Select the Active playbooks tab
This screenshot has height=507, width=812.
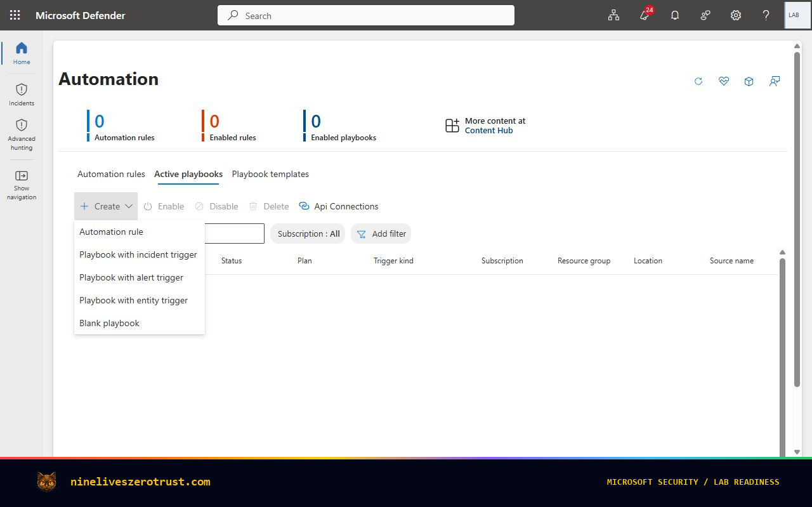pos(188,174)
